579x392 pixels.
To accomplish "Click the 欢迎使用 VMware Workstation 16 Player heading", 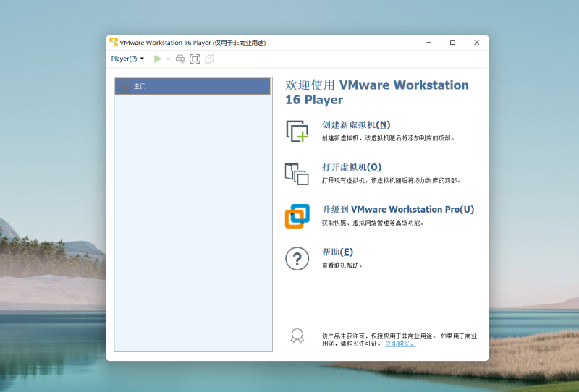I will (x=376, y=93).
